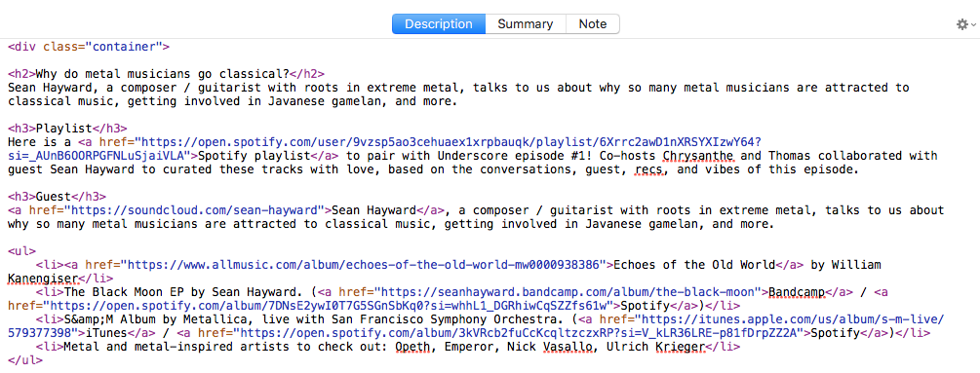
Task: Click the Sean Hayward anchor text
Action: [373, 209]
